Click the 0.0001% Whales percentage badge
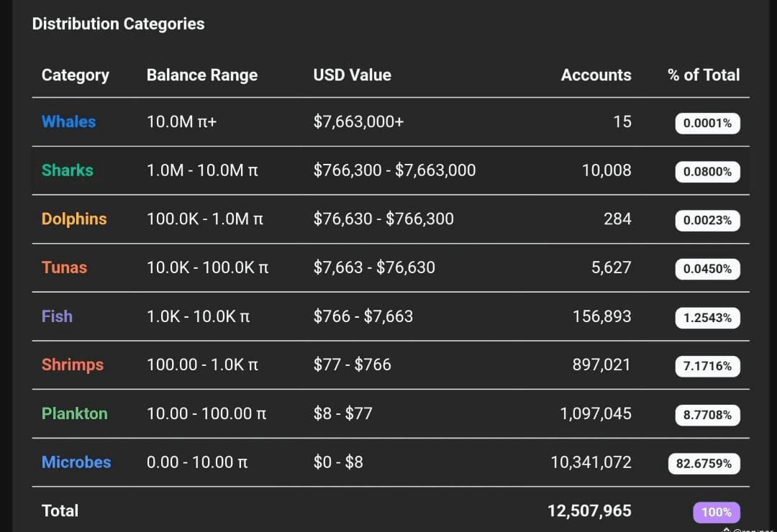The height and width of the screenshot is (532, 777). (707, 123)
